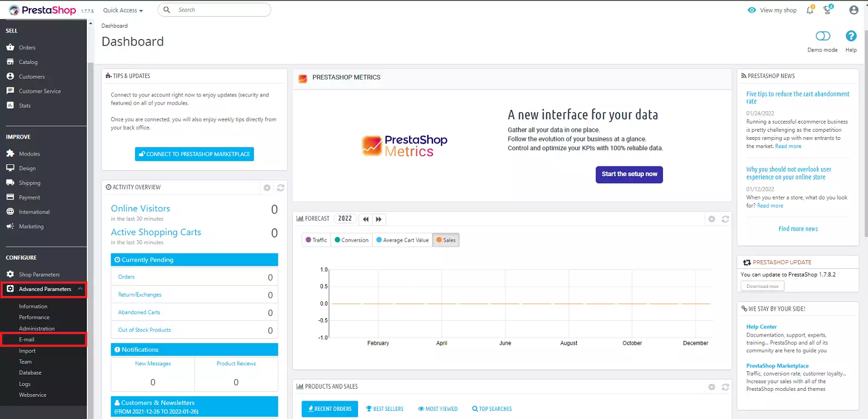
Task: Toggle Conversion series in forecast chart
Action: tap(352, 240)
